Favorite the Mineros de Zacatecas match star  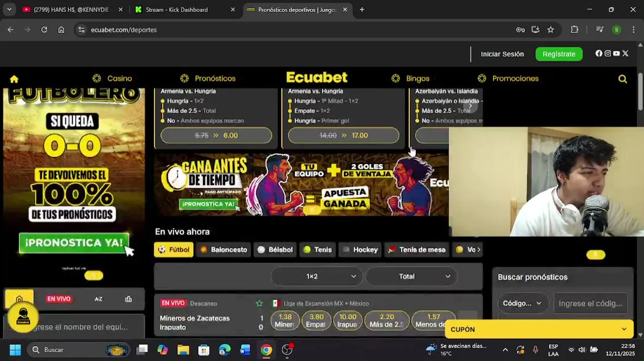tap(259, 303)
